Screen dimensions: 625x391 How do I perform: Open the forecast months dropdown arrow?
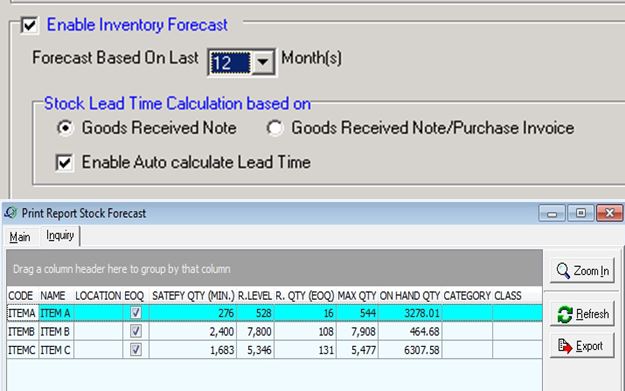click(263, 62)
